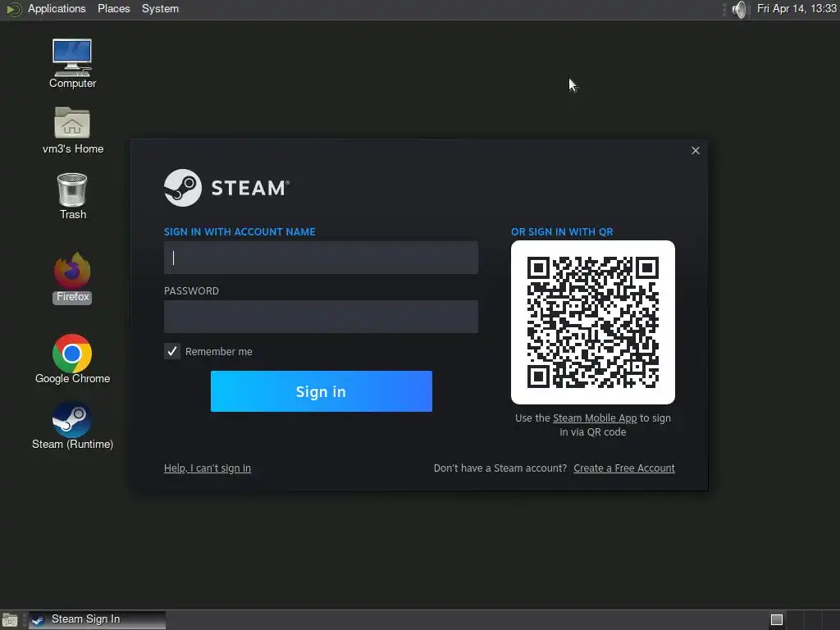The image size is (840, 630).
Task: Click the Sign in button
Action: (x=322, y=391)
